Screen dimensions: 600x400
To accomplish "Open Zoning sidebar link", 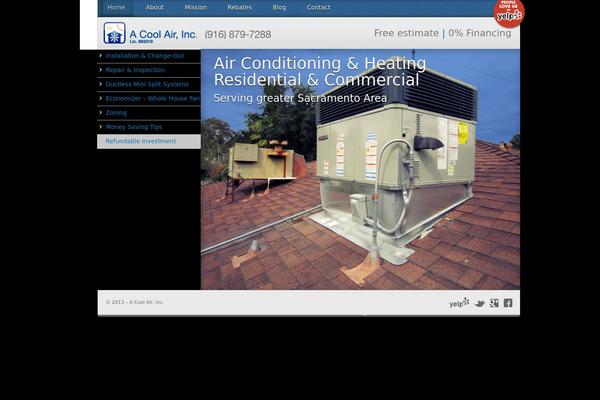I will pos(116,113).
